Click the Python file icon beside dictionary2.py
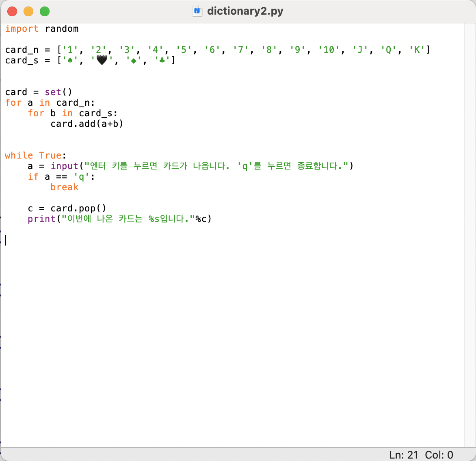The width and height of the screenshot is (476, 461). tap(197, 11)
